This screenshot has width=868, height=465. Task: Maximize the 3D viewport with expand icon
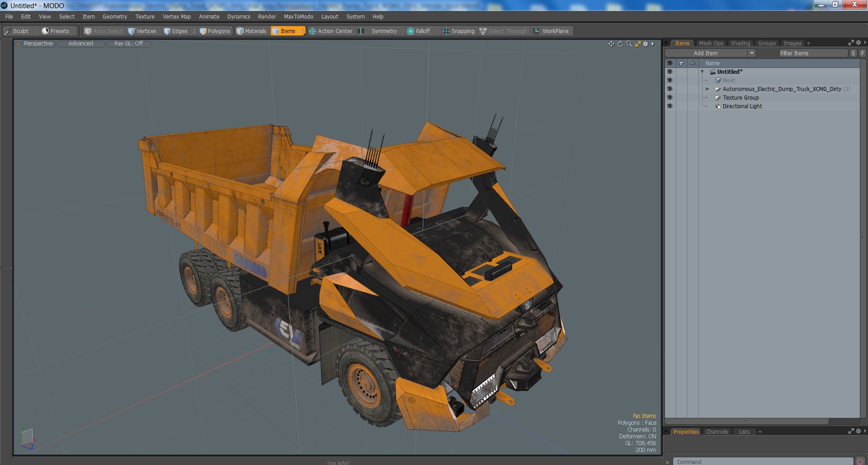pos(638,44)
